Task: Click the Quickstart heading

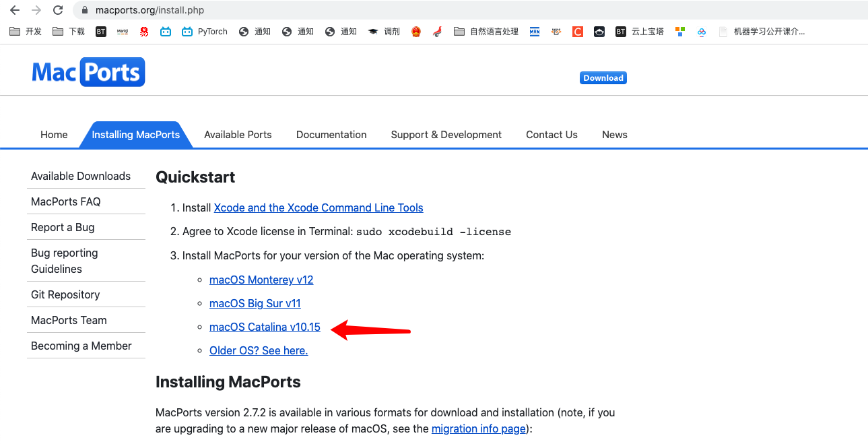Action: tap(195, 177)
